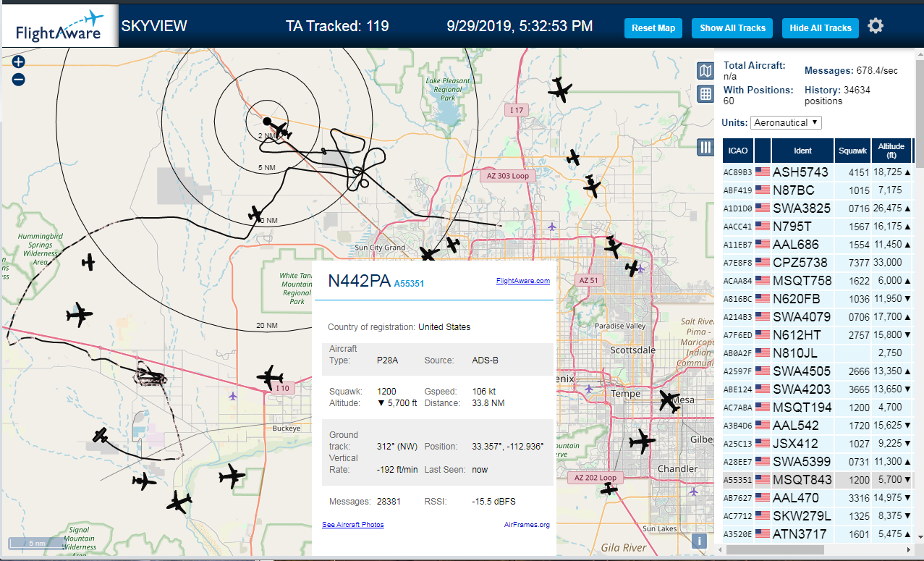
Task: Select the SWA4079 row
Action: tap(818, 317)
